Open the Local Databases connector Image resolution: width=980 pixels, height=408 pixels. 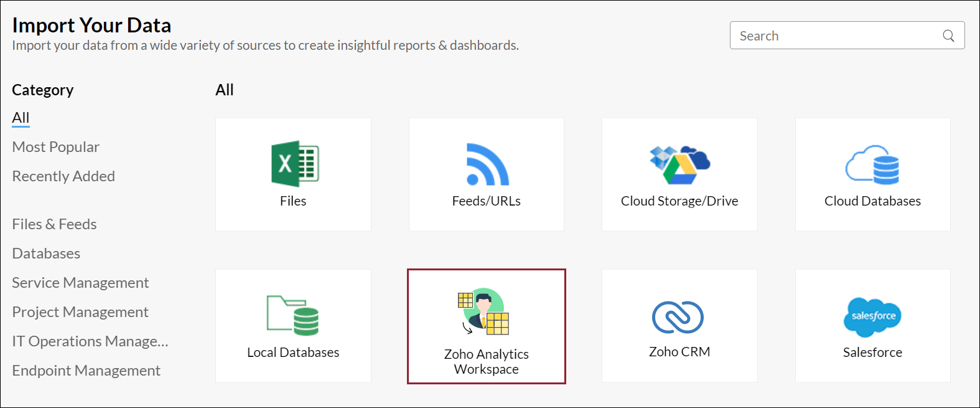(x=292, y=325)
